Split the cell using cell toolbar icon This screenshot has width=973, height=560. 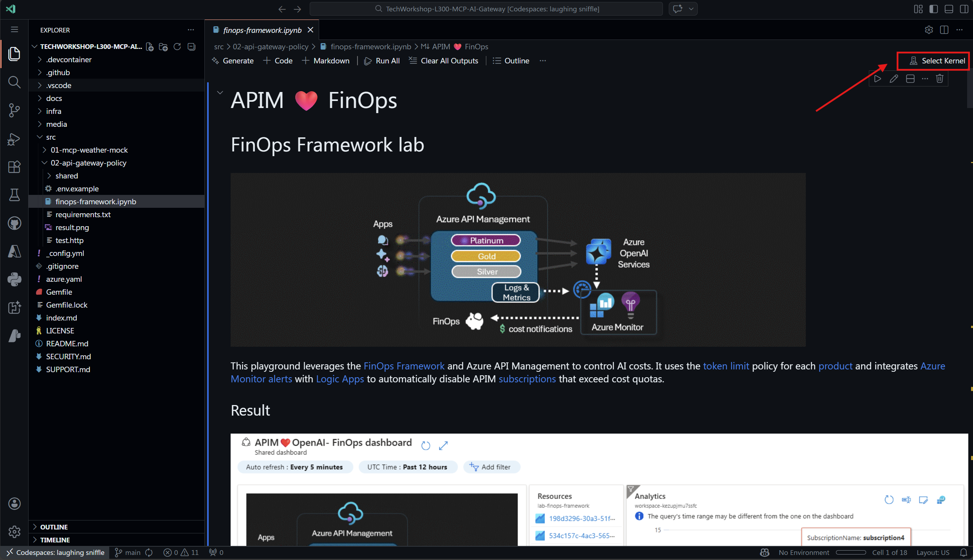coord(910,79)
